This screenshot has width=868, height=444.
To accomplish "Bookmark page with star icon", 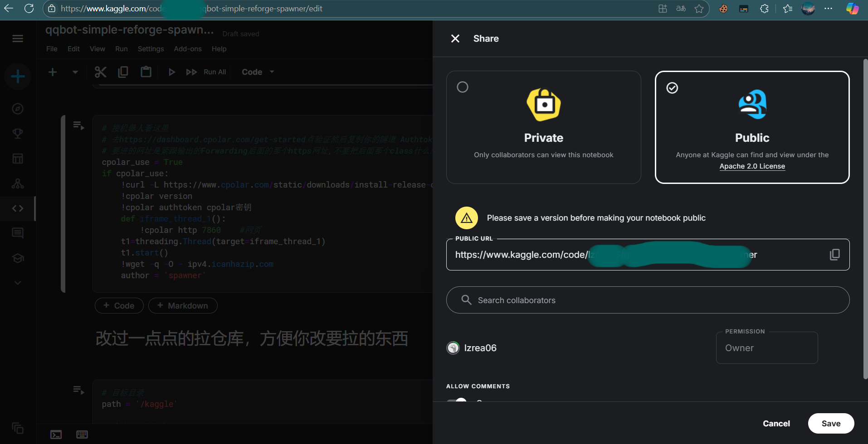I will pyautogui.click(x=699, y=9).
